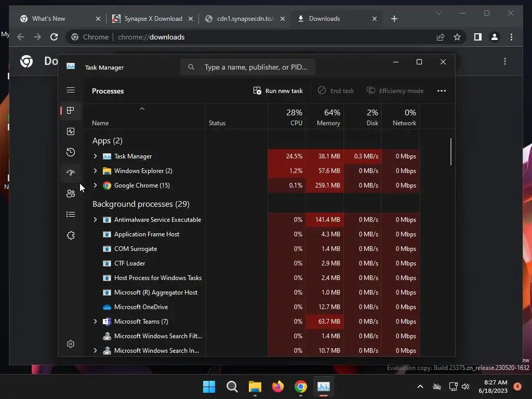Open Services page icon in sidebar
Viewport: 532px width, 399px height.
coord(71,235)
